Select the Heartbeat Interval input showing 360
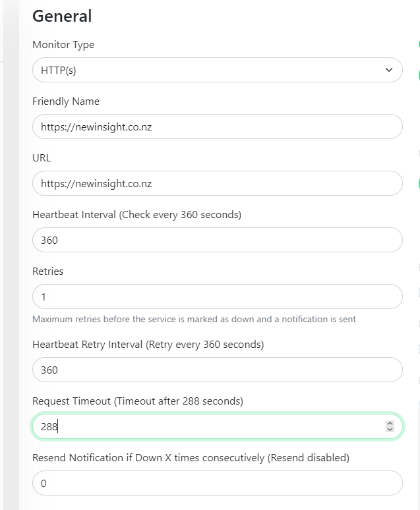 218,240
